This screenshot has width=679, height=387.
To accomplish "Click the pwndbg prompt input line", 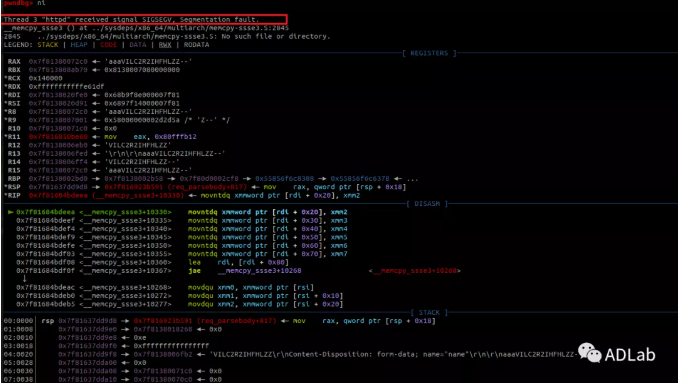I will coord(25,3).
